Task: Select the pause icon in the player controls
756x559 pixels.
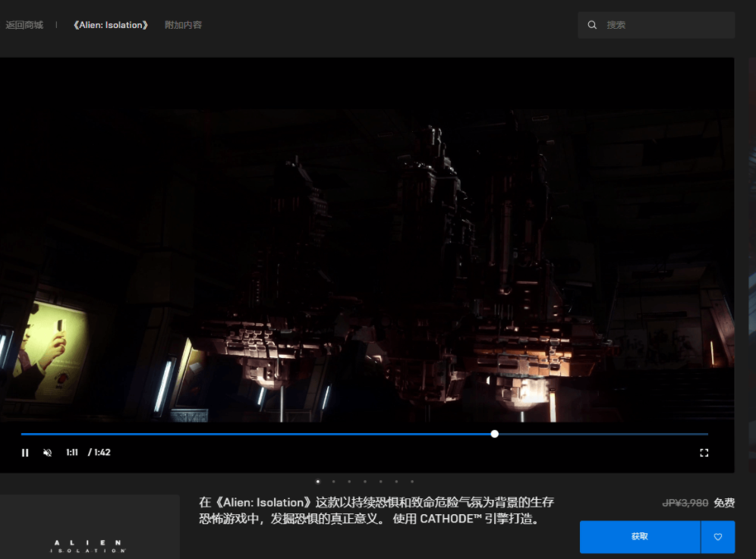Action: tap(25, 452)
